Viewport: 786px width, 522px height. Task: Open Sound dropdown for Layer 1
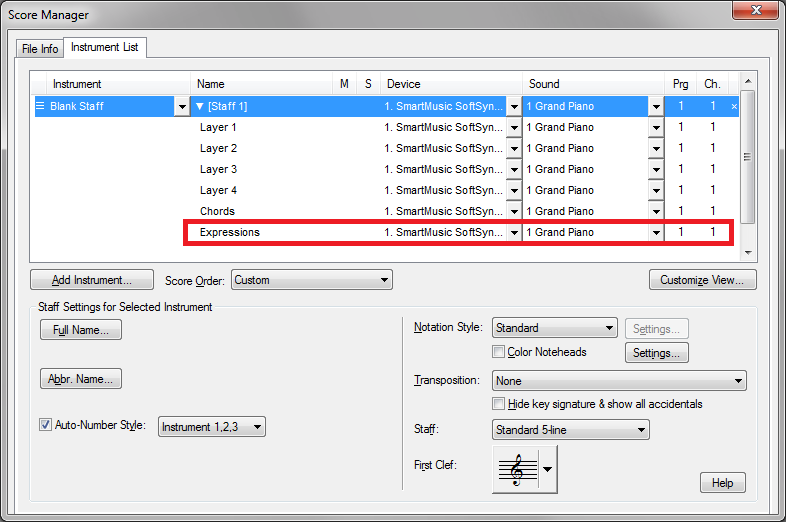click(656, 128)
